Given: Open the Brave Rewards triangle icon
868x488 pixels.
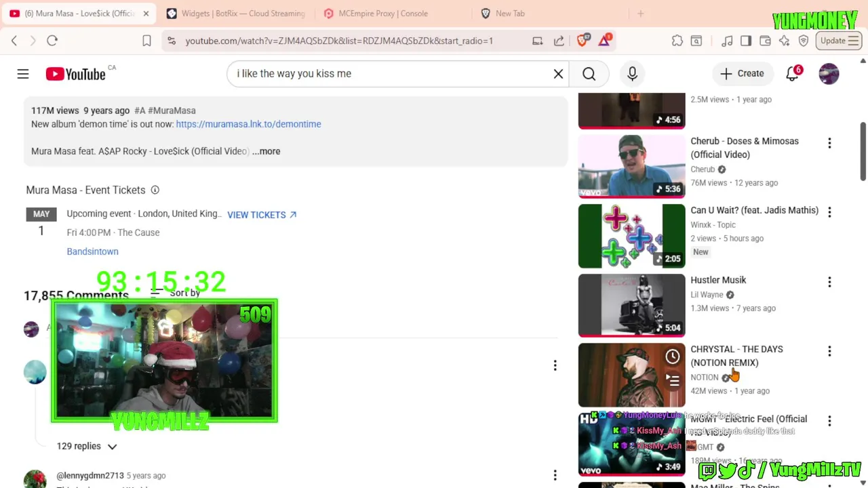Looking at the screenshot, I should (x=605, y=40).
